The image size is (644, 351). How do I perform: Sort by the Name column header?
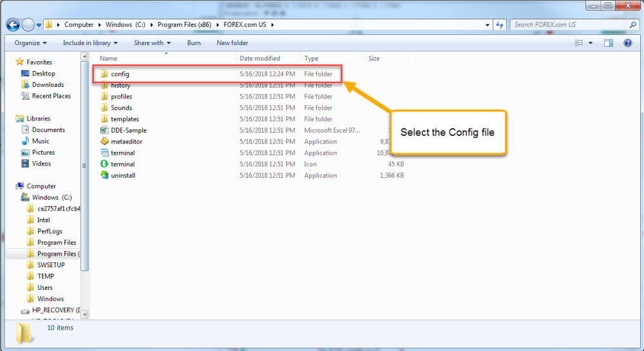(108, 59)
